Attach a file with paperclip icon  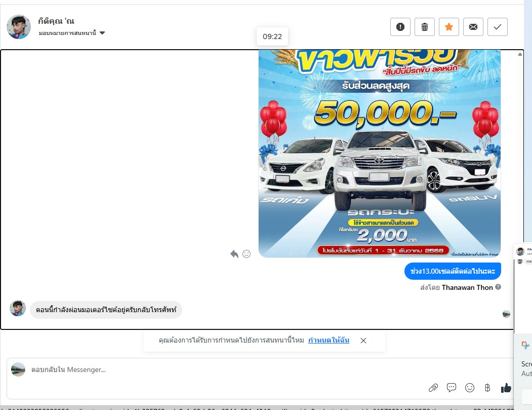click(433, 388)
